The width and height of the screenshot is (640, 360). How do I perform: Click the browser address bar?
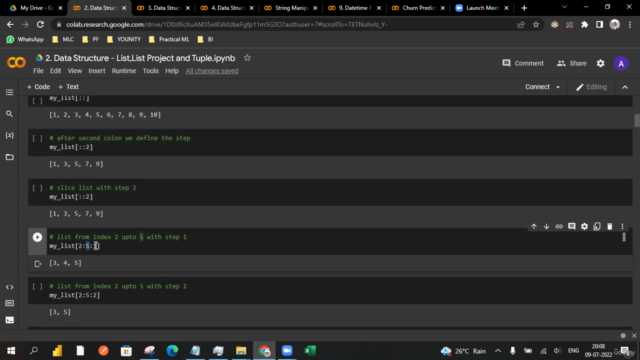pos(286,24)
